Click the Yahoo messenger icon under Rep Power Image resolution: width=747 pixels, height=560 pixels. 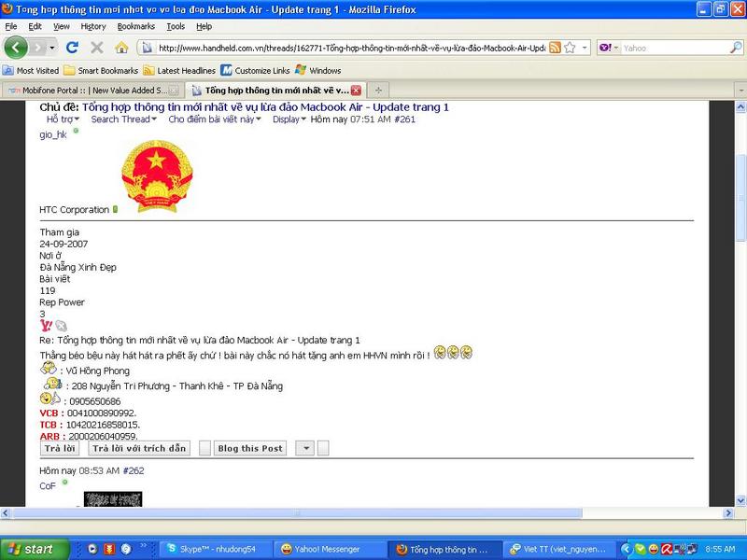click(x=45, y=326)
